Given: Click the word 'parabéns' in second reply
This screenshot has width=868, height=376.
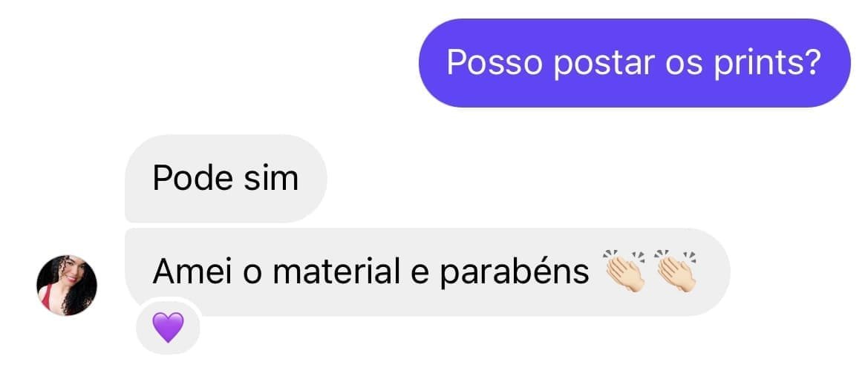Looking at the screenshot, I should (x=515, y=273).
